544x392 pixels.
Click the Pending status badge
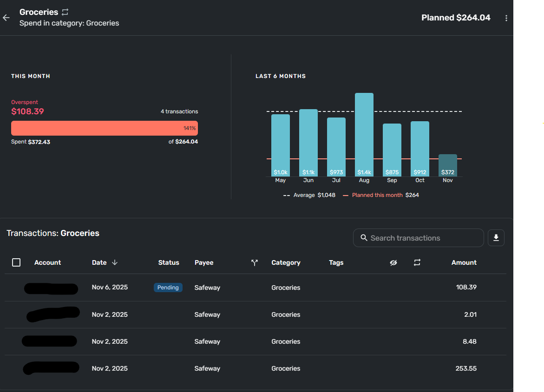(168, 287)
